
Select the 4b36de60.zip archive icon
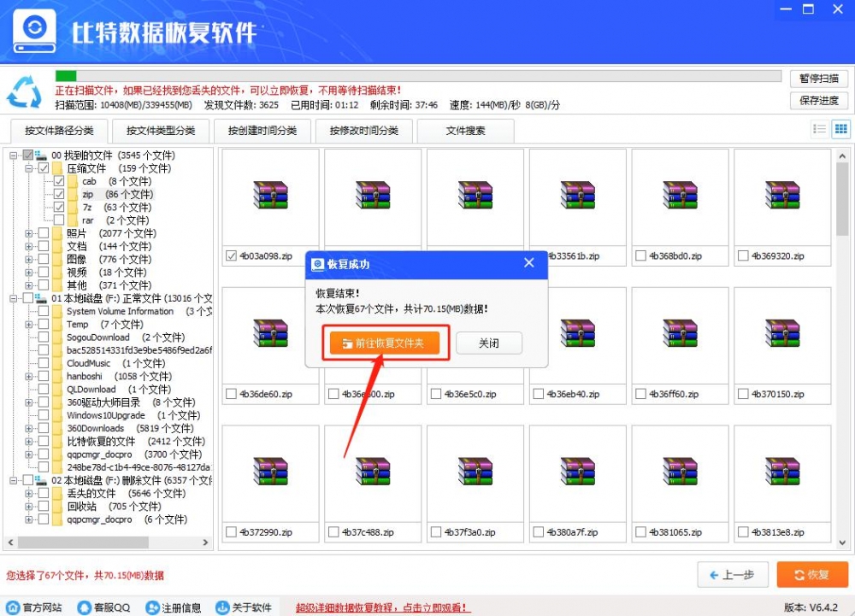click(x=270, y=333)
